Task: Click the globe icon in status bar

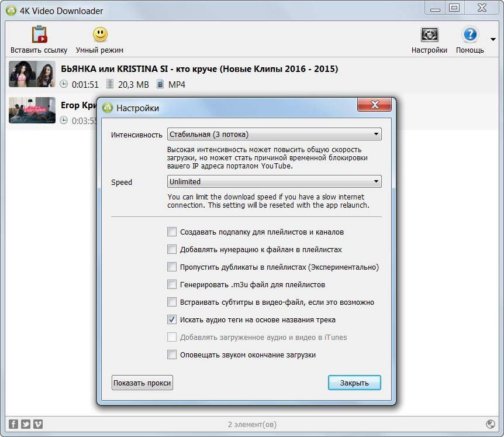Action: coord(491,424)
